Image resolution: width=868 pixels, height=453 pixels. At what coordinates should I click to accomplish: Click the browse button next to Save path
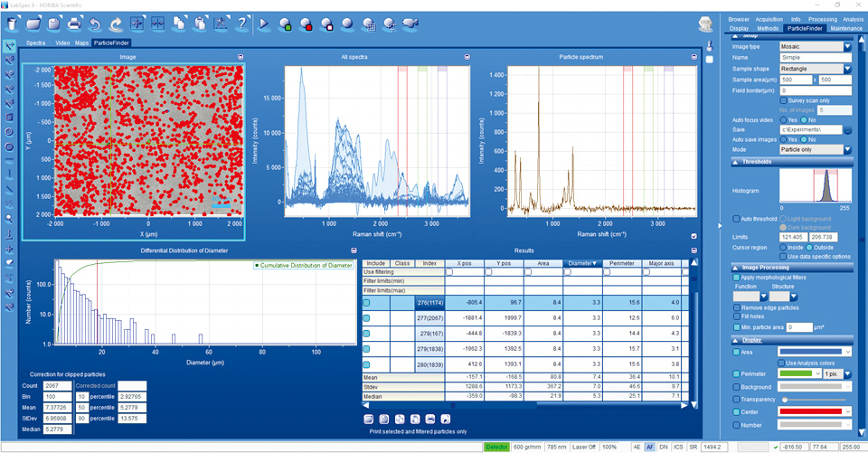[x=848, y=130]
